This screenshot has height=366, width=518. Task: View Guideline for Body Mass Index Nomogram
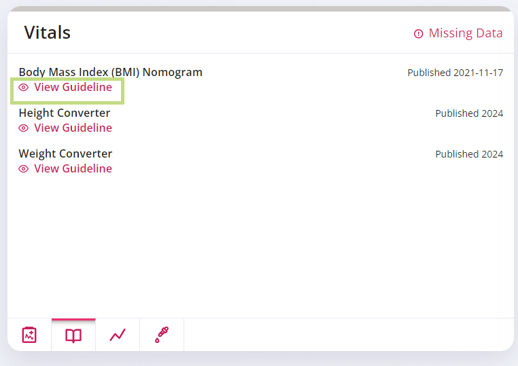pos(66,87)
